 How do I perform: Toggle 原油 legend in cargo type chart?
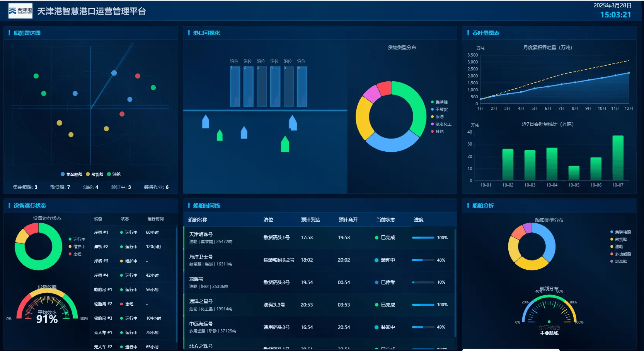click(x=439, y=117)
